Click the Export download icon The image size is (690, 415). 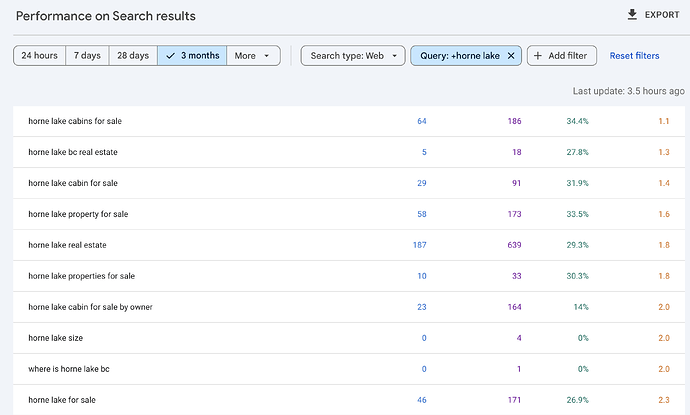click(x=631, y=15)
